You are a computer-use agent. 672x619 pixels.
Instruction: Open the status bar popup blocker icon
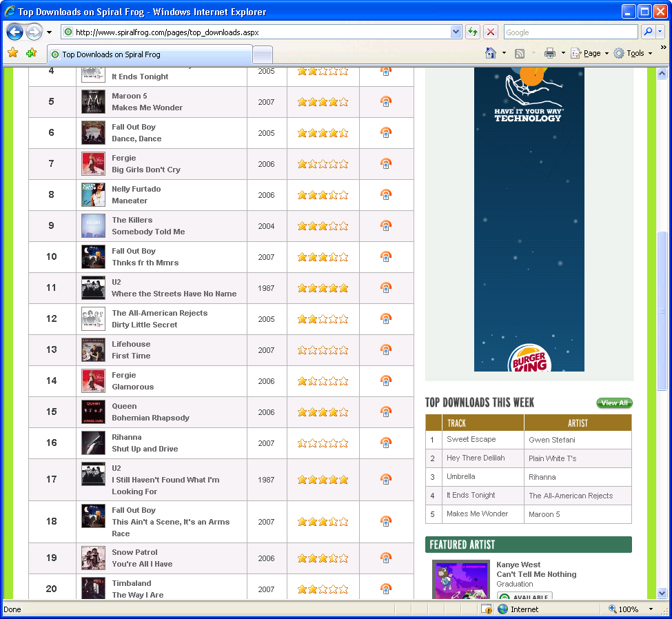(487, 609)
